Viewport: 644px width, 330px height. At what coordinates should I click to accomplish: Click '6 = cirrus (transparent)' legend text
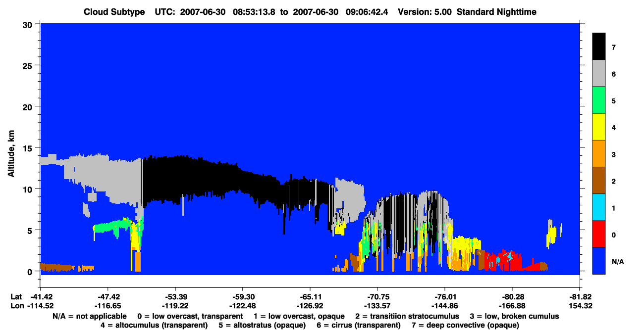(358, 325)
